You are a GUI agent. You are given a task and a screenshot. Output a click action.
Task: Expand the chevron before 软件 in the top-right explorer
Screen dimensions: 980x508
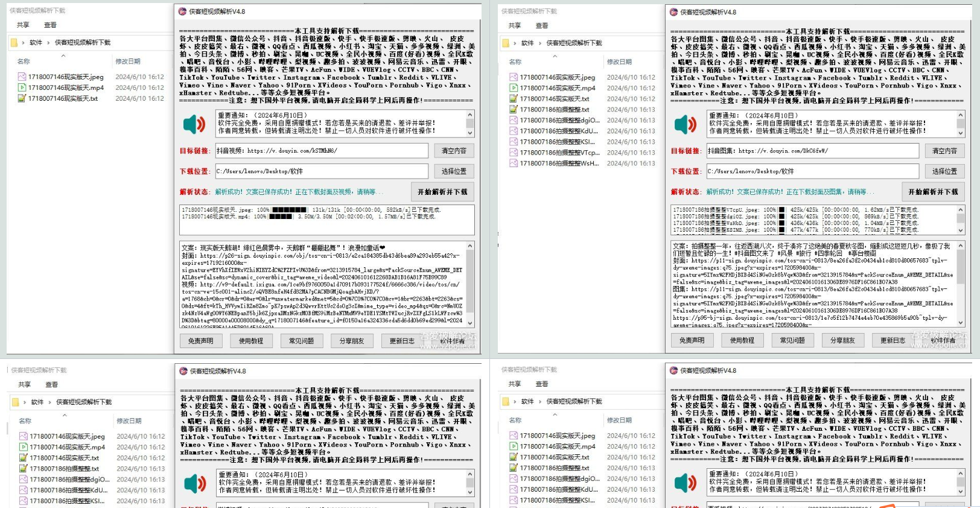click(515, 43)
